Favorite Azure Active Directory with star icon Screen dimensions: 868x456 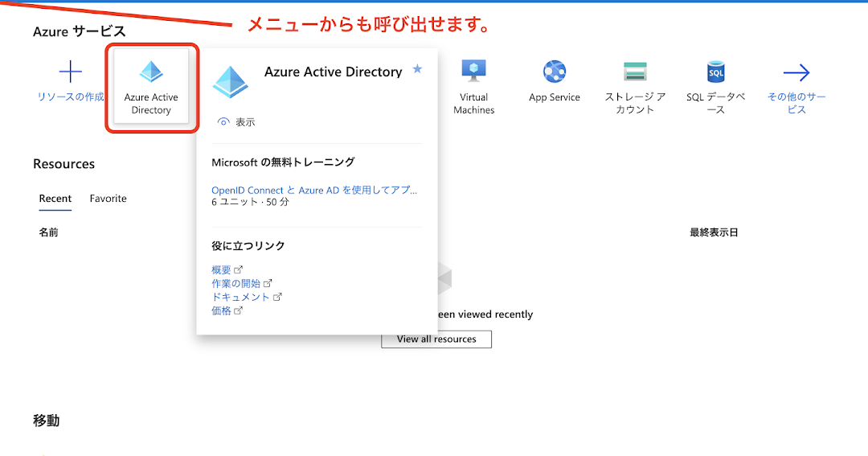tap(417, 69)
